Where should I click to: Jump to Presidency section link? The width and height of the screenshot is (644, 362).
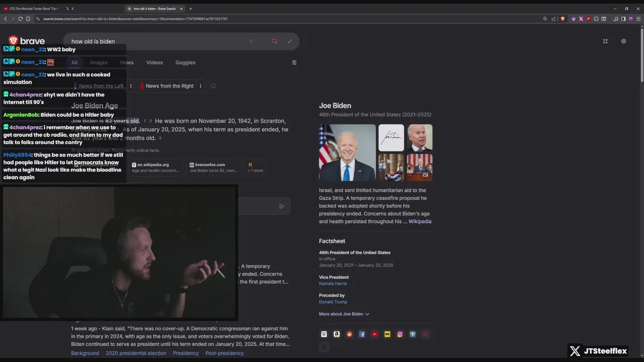coord(186,353)
